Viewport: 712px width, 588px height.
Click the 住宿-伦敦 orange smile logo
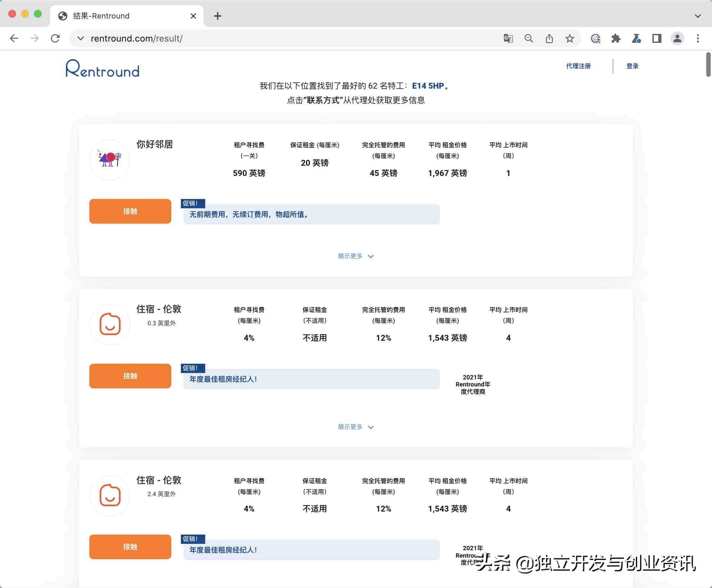click(109, 324)
